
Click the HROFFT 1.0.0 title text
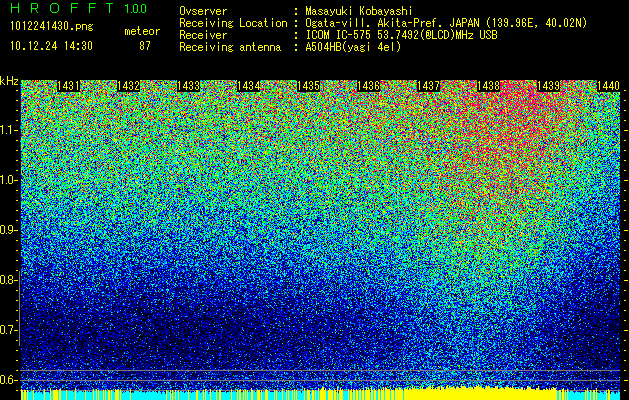click(79, 8)
